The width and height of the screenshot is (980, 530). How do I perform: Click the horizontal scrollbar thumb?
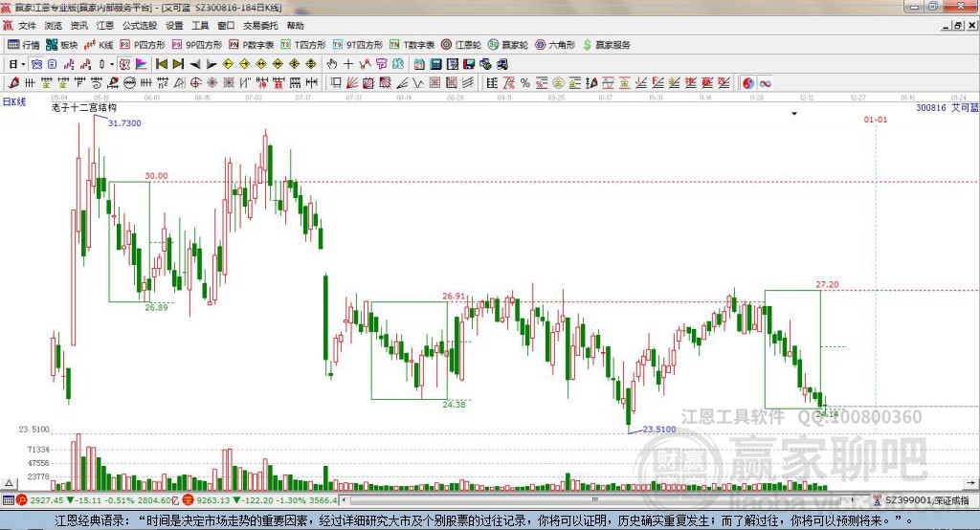click(x=595, y=500)
